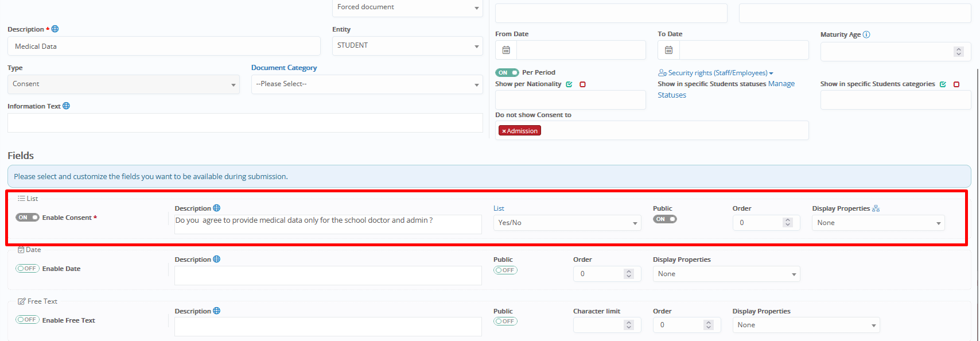Open the From Date calendar icon
This screenshot has width=980, height=341.
(506, 50)
